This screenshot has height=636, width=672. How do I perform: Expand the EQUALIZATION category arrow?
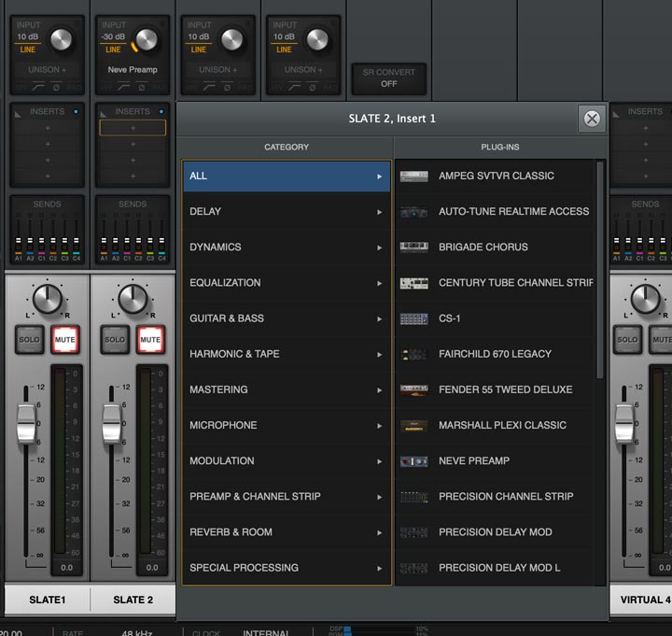point(379,284)
